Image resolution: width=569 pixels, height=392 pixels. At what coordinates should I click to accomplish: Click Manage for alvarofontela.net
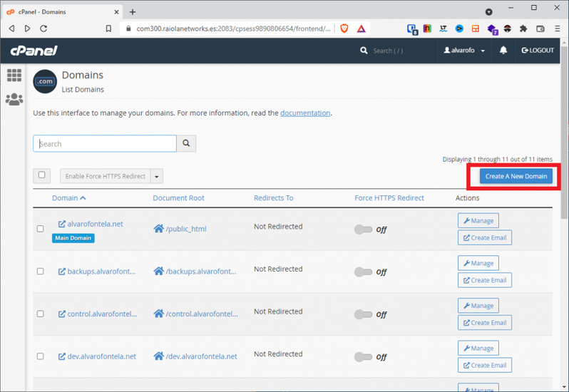[478, 220]
